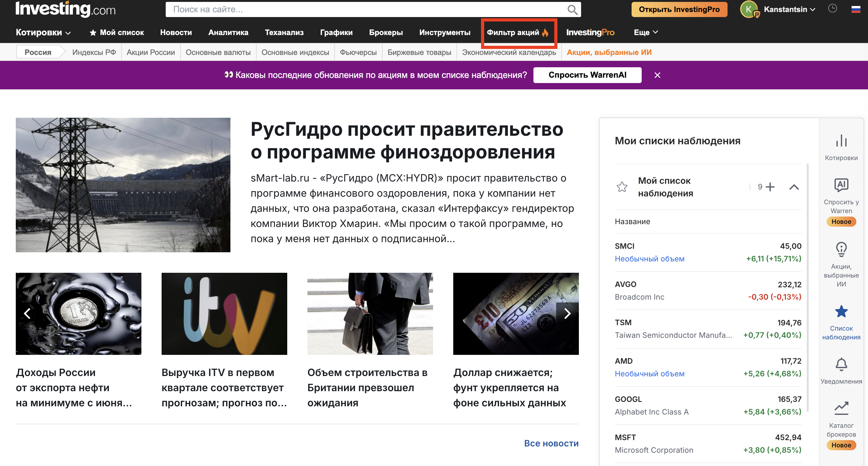Open MSFT Microsoft Corporation row
Image resolution: width=868 pixels, height=466 pixels.
tap(708, 443)
